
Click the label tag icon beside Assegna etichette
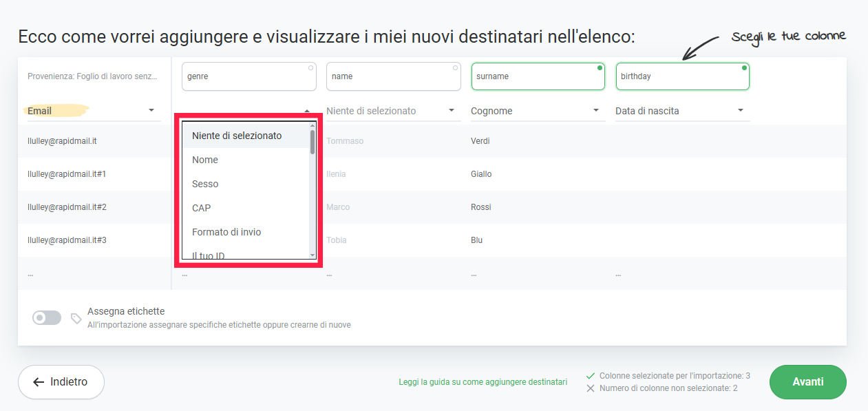pyautogui.click(x=76, y=318)
